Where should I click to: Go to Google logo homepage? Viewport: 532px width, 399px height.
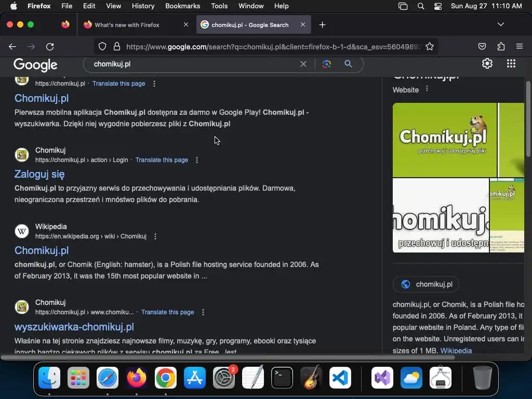(35, 64)
